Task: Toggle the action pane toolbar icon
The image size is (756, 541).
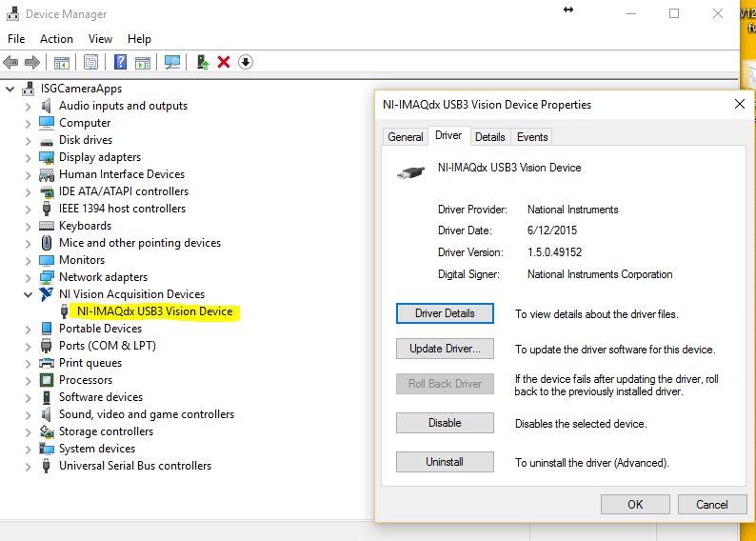Action: click(x=143, y=62)
